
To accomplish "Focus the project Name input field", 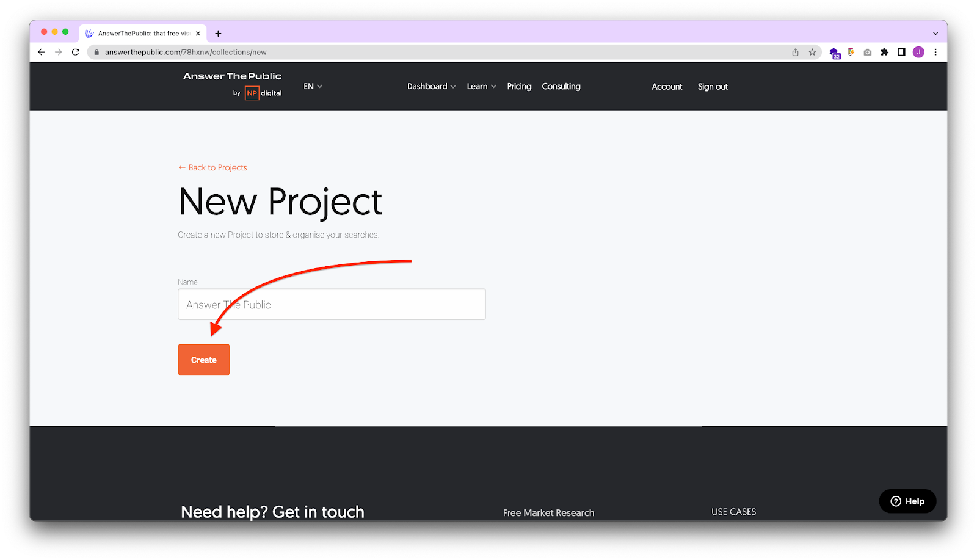I will pos(332,304).
